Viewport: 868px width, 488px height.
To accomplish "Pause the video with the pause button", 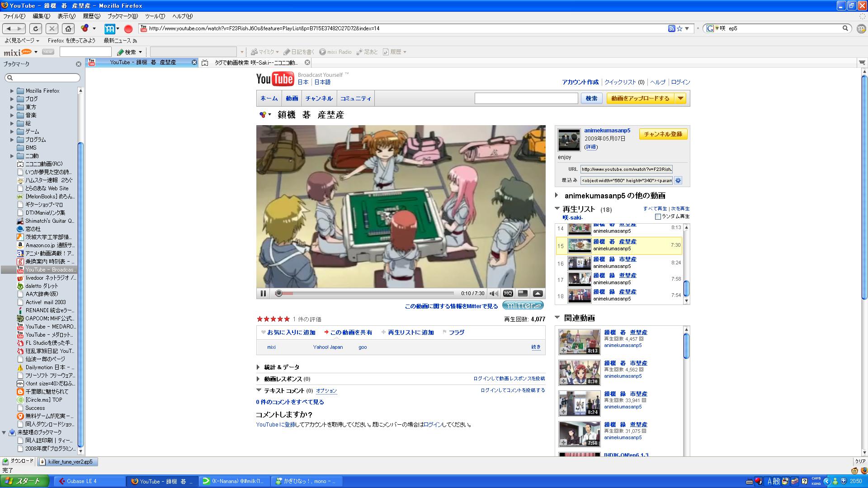I will 263,293.
